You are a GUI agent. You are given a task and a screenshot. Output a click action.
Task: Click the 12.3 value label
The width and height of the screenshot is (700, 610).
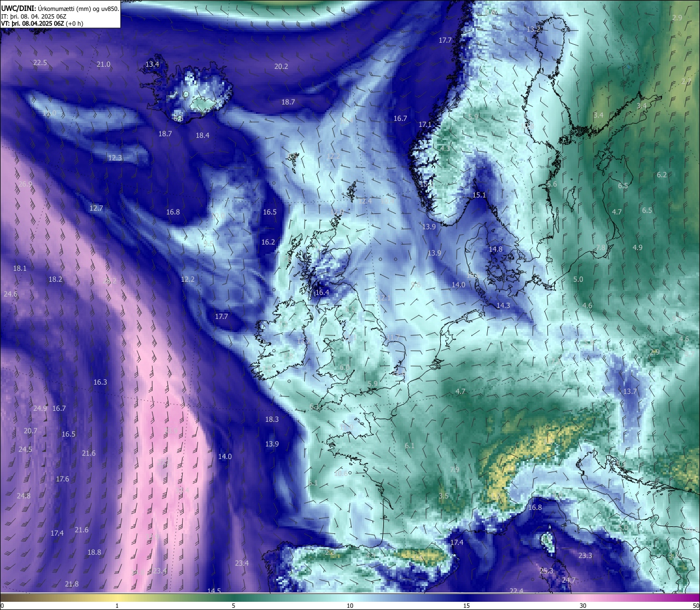[x=115, y=158]
